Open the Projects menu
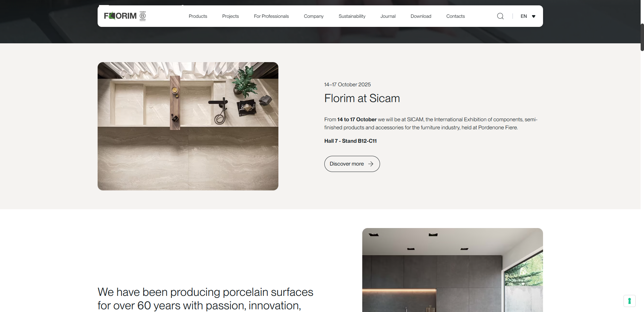644x312 pixels. coord(230,16)
